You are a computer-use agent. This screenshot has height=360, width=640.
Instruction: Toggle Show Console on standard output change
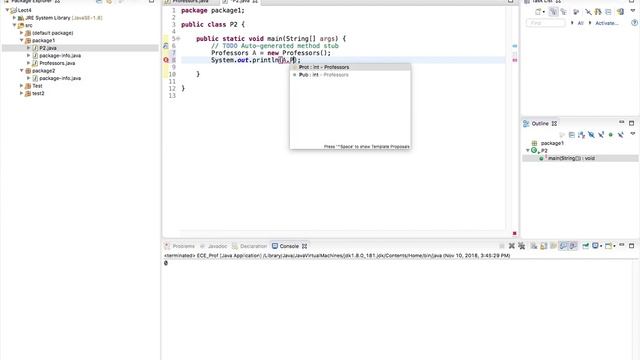click(563, 246)
